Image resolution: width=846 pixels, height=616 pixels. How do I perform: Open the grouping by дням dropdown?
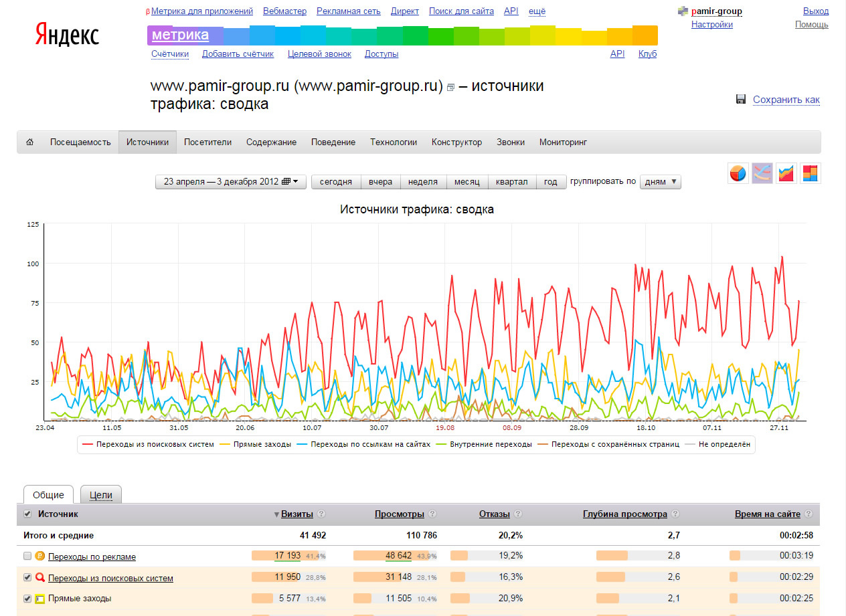click(x=661, y=181)
